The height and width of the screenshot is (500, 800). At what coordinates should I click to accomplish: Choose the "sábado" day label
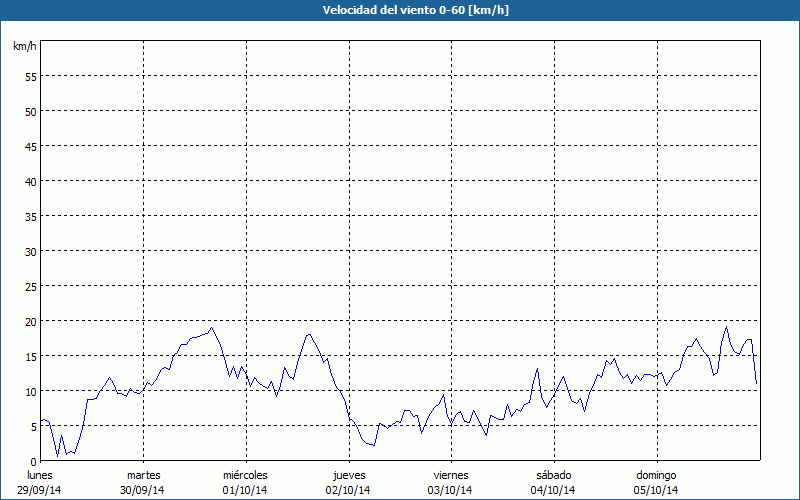pos(554,474)
